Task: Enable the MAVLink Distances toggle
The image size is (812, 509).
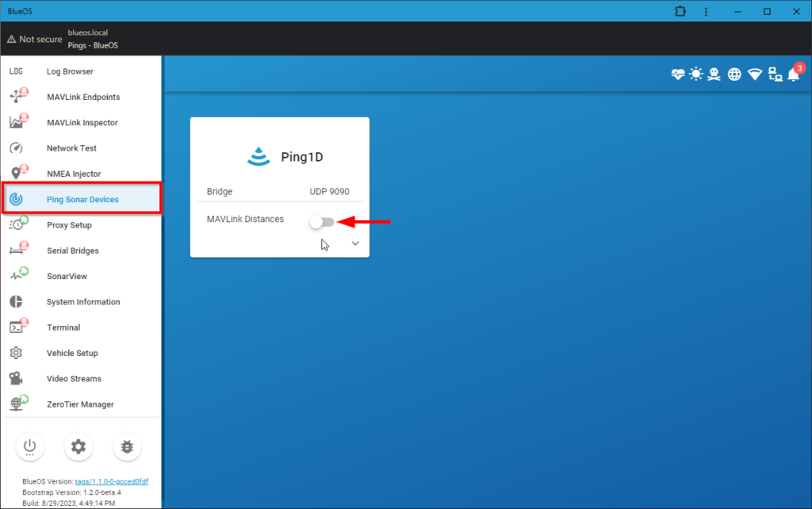Action: click(322, 220)
